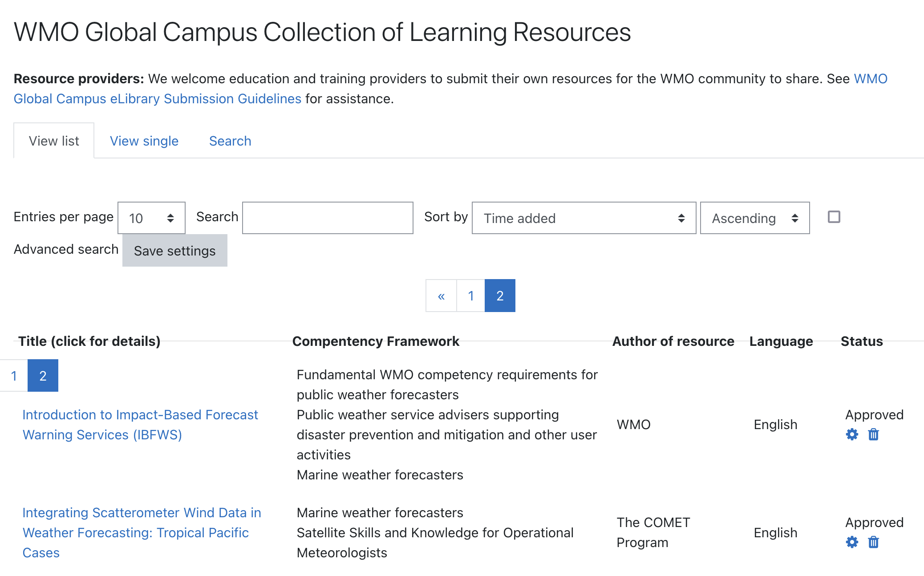924x576 pixels.
Task: Click English in the IBFWS row
Action: pos(775,424)
